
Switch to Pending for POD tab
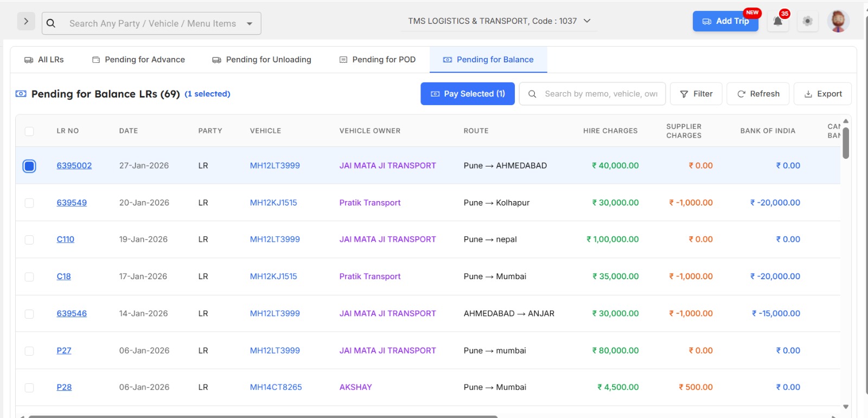378,60
